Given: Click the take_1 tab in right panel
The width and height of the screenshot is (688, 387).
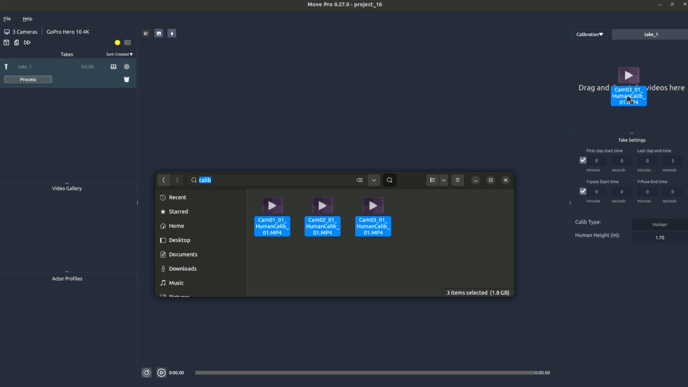Looking at the screenshot, I should click(650, 34).
